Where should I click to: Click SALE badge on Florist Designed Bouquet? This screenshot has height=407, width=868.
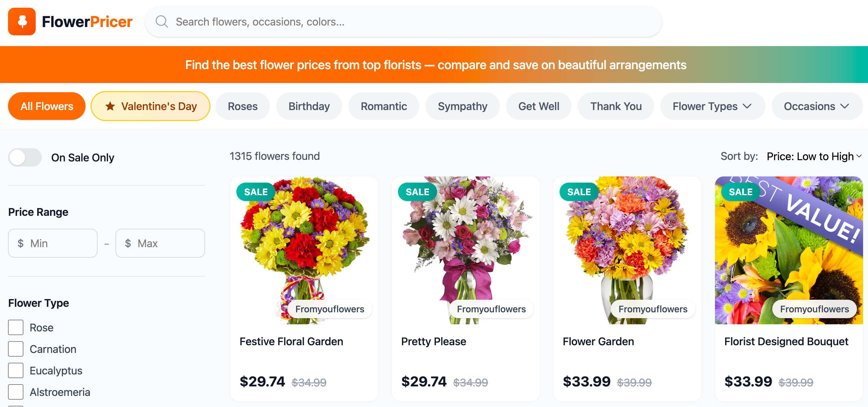tap(740, 192)
